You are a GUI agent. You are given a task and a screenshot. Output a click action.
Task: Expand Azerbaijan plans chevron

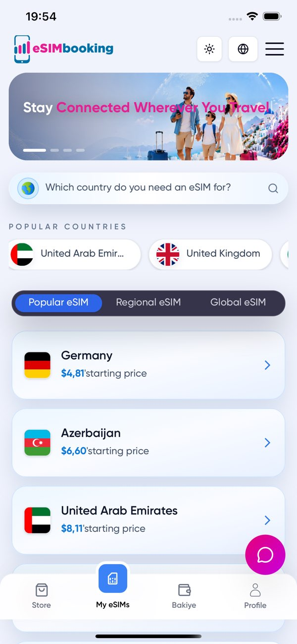pos(267,443)
